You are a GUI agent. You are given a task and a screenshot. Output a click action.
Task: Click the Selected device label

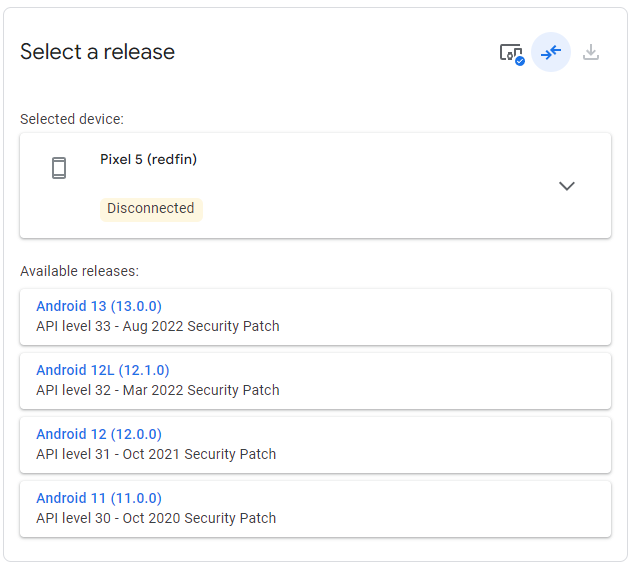72,119
